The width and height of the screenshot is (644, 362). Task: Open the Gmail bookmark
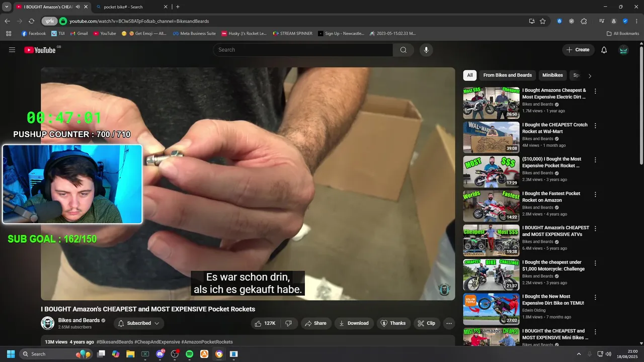coord(79,34)
